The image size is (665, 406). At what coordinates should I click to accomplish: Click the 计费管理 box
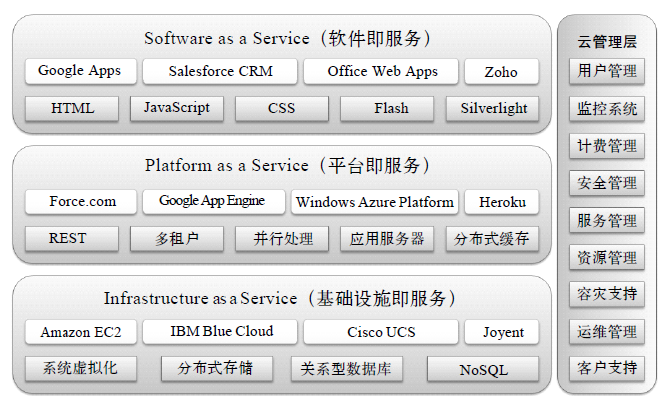607,146
